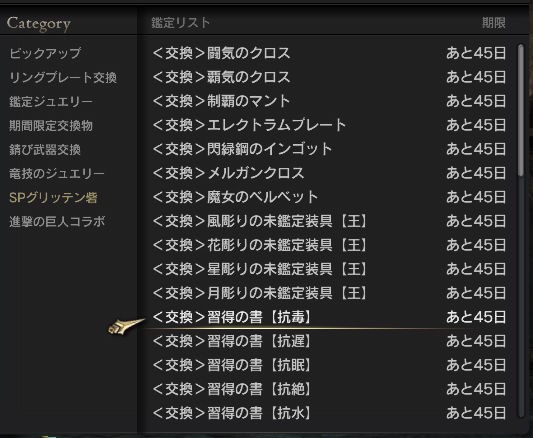This screenshot has height=438, width=533.
Task: Select <交換>魔女のベルベット entry
Action: [329, 197]
